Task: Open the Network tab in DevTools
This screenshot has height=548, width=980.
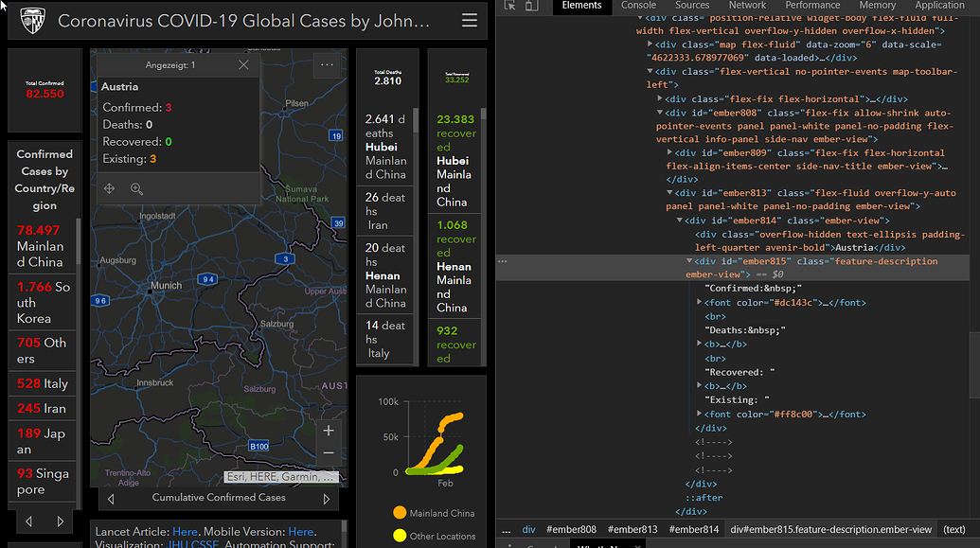Action: pos(747,6)
